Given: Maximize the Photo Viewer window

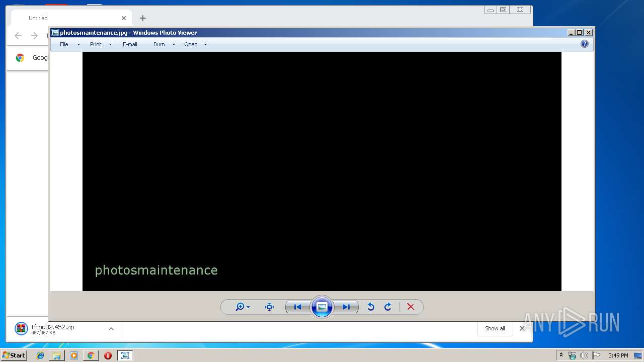Looking at the screenshot, I should (580, 33).
